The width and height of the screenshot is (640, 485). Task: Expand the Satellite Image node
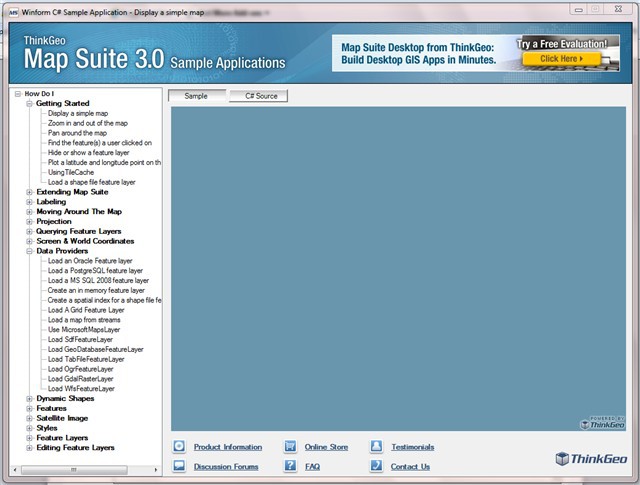(x=29, y=418)
